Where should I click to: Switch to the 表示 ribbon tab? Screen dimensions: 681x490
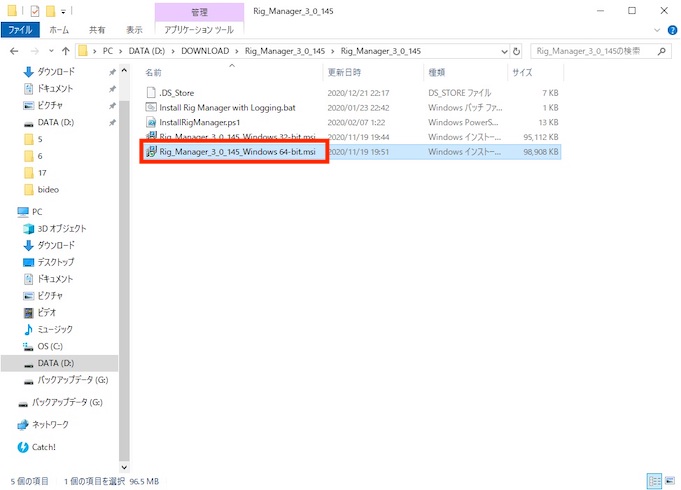point(134,30)
